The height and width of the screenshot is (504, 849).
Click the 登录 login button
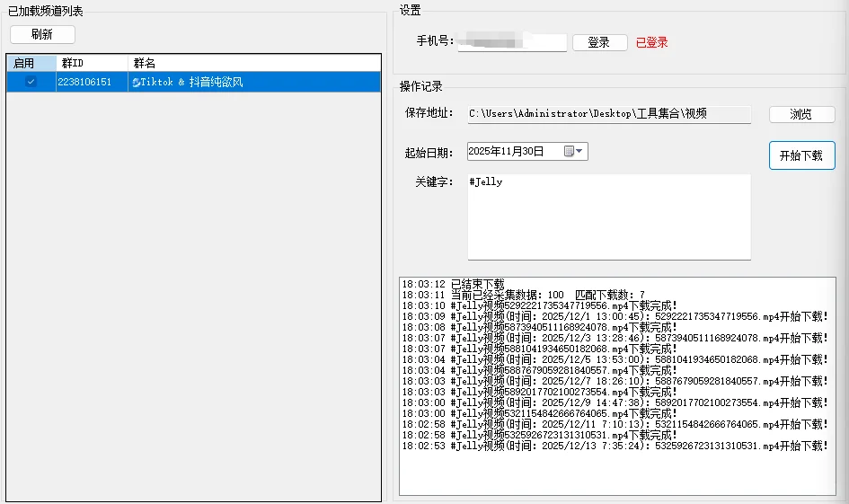(x=599, y=42)
